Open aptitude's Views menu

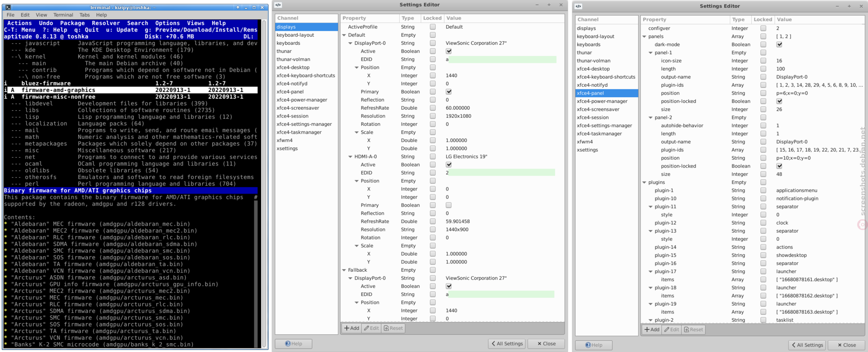[196, 23]
